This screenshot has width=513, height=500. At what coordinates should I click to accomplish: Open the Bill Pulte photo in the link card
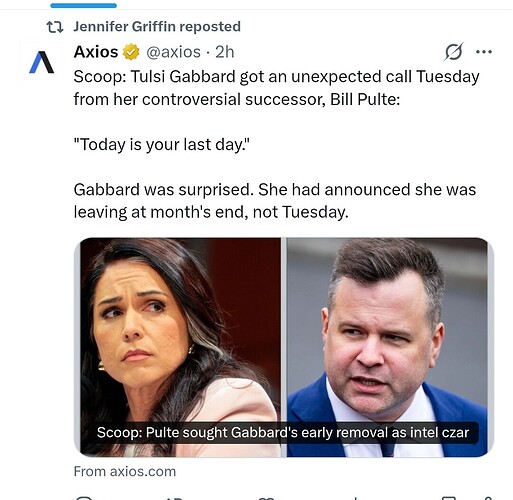tap(387, 347)
